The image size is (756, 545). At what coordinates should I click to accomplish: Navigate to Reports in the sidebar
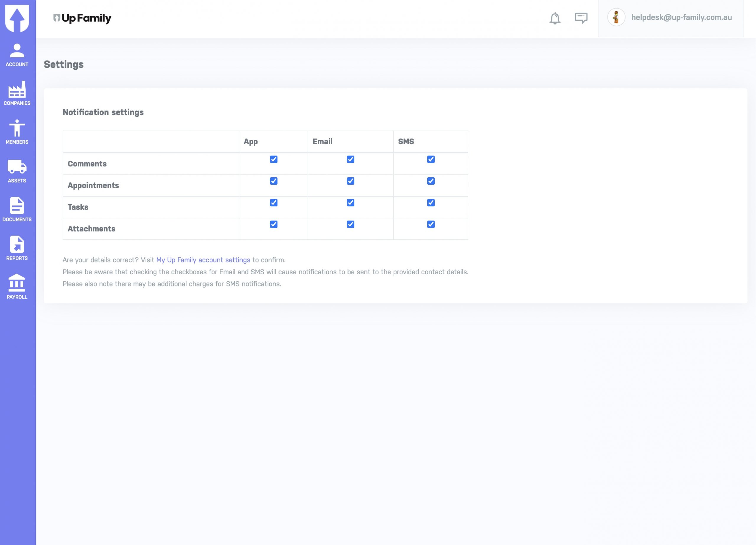click(17, 249)
